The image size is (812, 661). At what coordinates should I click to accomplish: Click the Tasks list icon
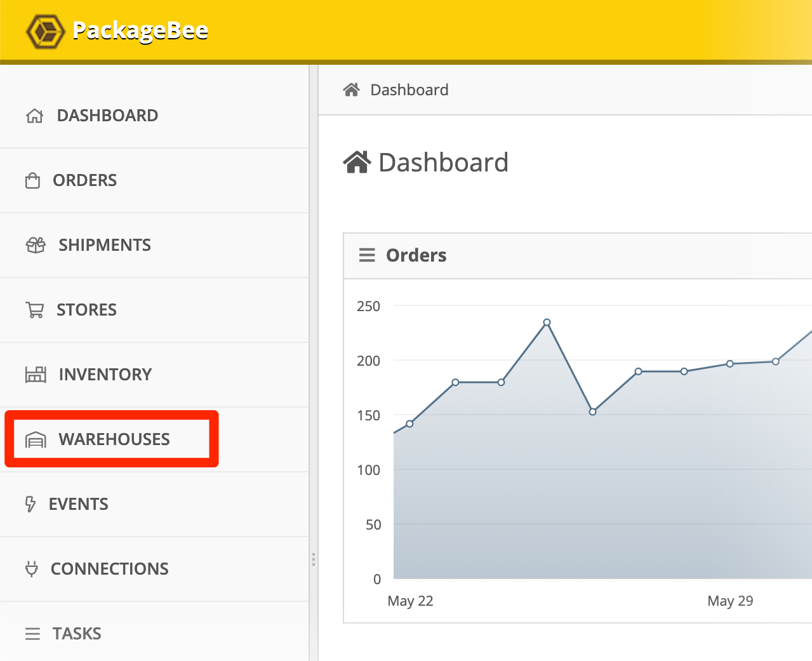click(x=32, y=634)
